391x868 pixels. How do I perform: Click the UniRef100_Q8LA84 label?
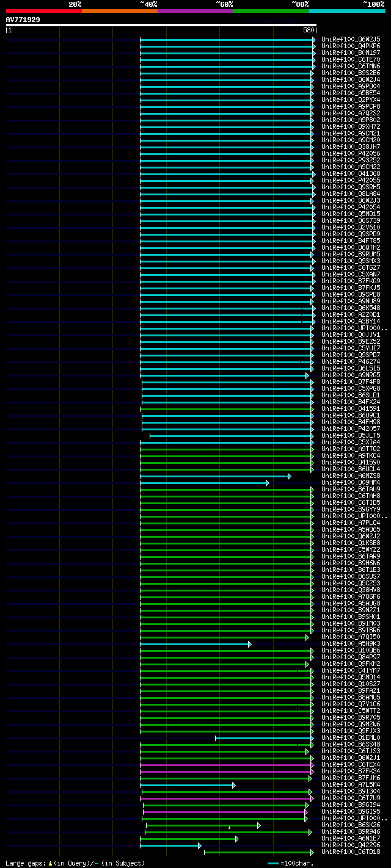pyautogui.click(x=351, y=194)
